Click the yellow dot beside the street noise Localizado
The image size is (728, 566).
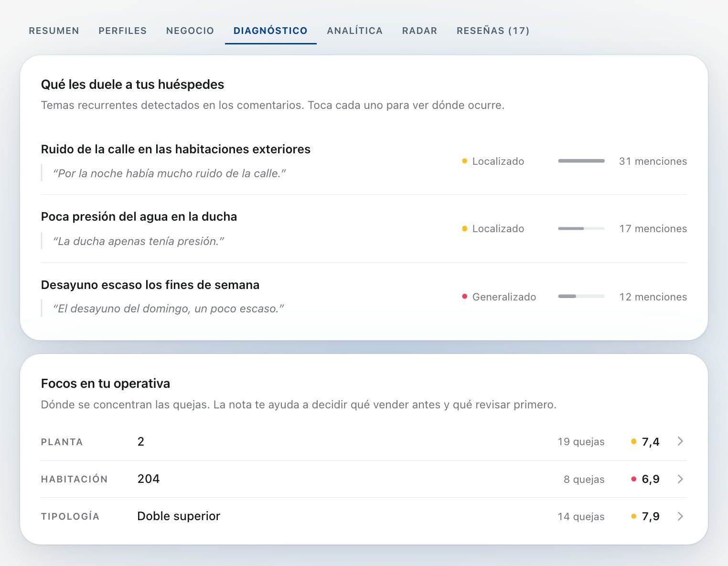464,161
